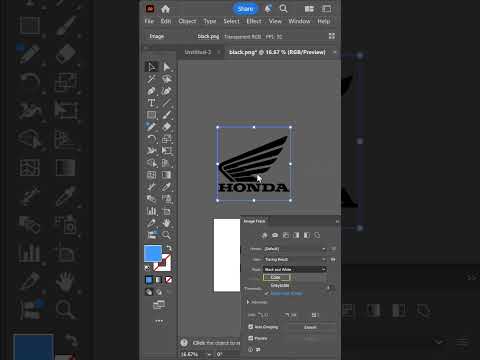Apply the Grayscale trace preset icon
Image resolution: width=480 pixels, height=360 pixels.
click(x=296, y=235)
